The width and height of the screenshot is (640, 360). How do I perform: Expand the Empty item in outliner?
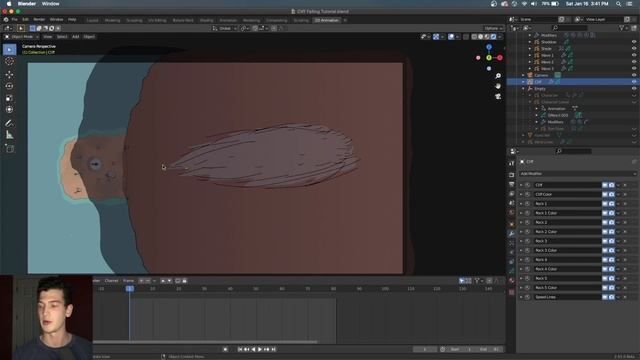click(x=524, y=89)
